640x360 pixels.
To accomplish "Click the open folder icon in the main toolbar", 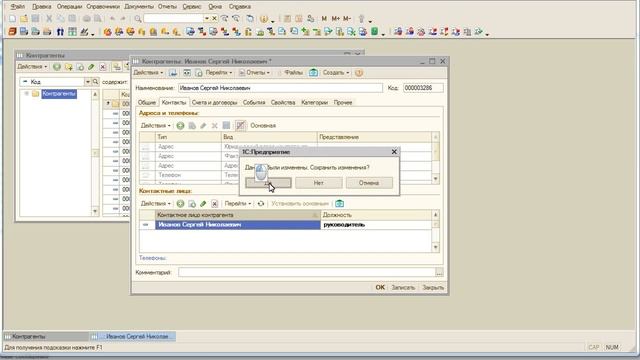I will pos(24,18).
